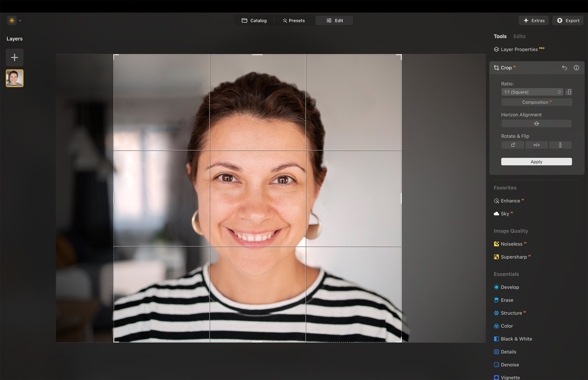Select the portrait layer thumbnail

[14, 78]
